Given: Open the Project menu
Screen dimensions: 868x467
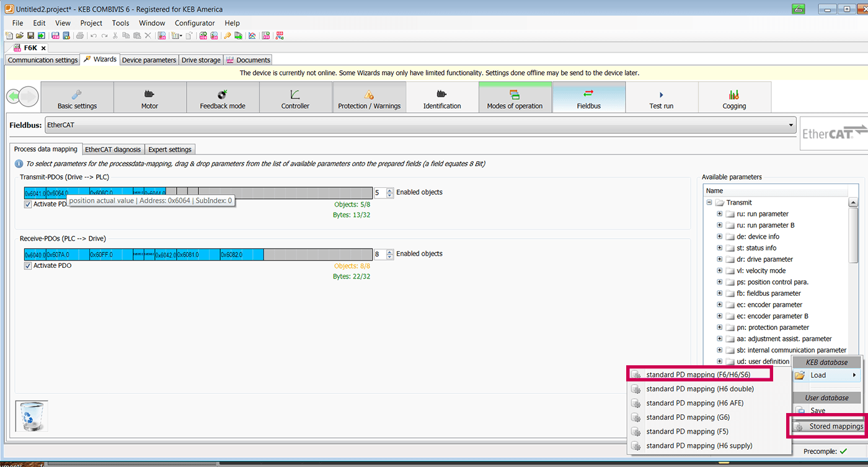Looking at the screenshot, I should pos(91,23).
